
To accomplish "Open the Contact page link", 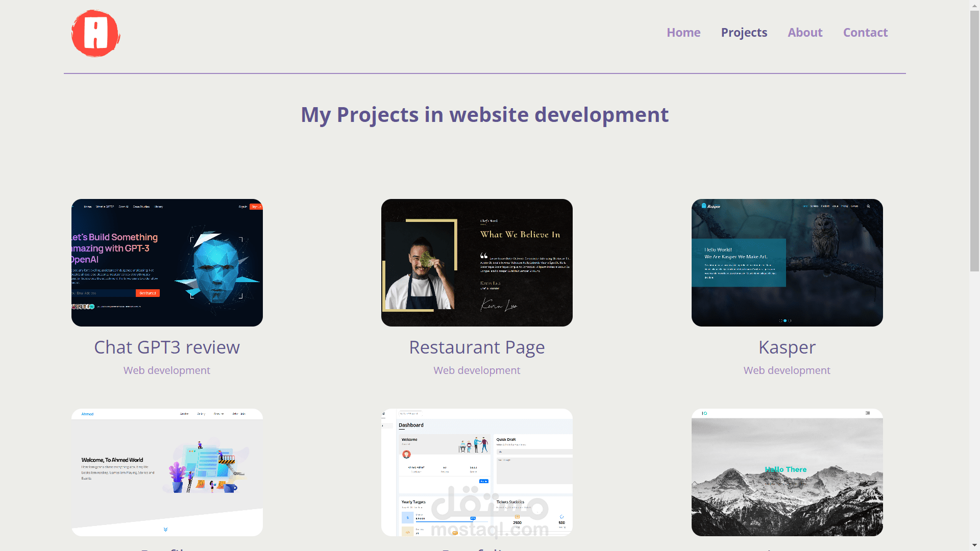I will pos(865,33).
